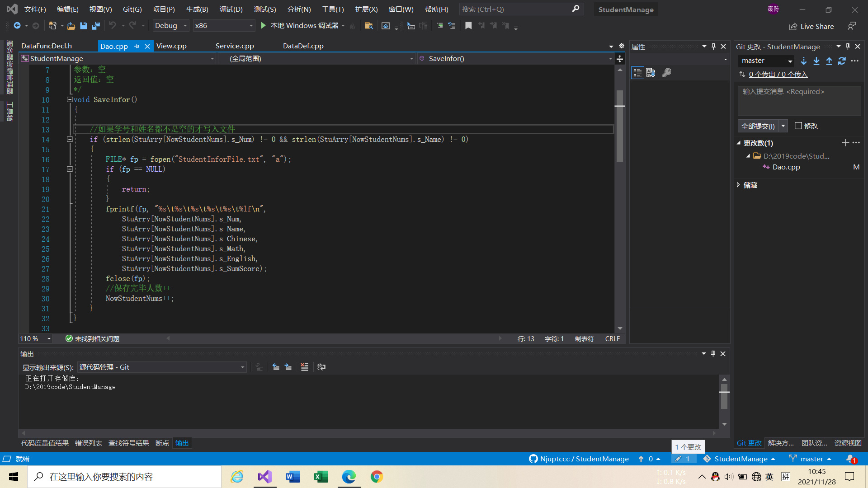Click the Git Fetch down-arrow icon

[803, 61]
